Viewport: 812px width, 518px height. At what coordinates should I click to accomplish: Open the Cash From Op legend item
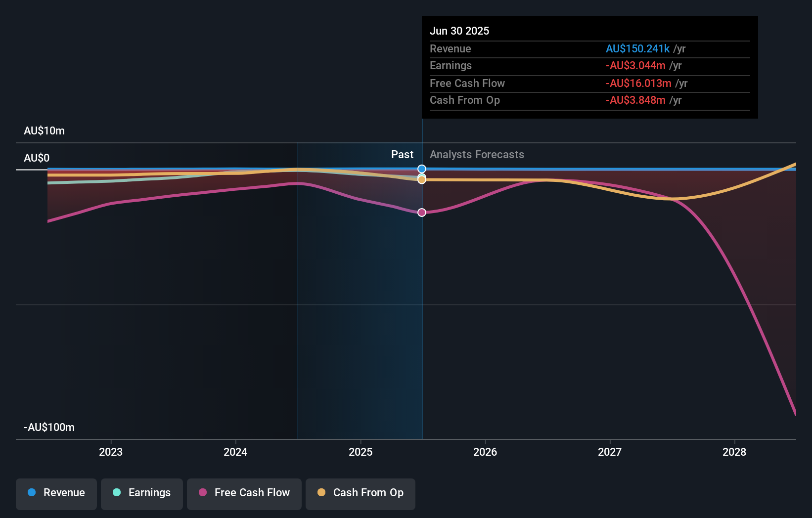[360, 493]
